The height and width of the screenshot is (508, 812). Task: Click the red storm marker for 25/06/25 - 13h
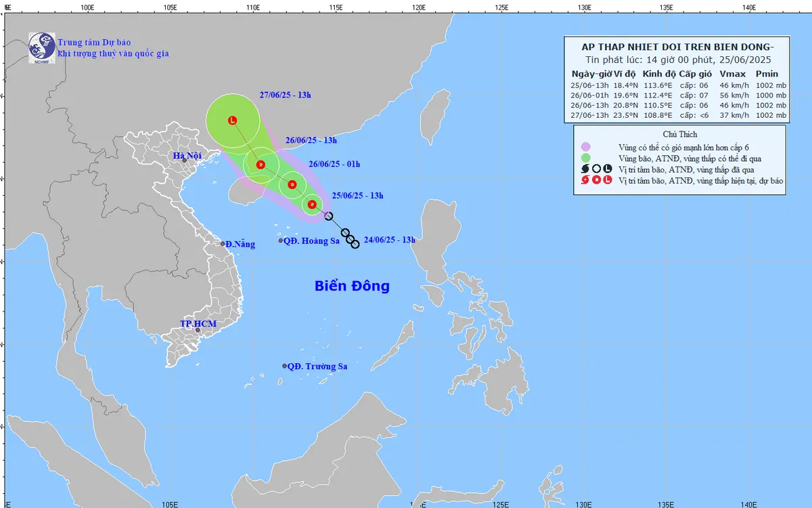pyautogui.click(x=312, y=205)
